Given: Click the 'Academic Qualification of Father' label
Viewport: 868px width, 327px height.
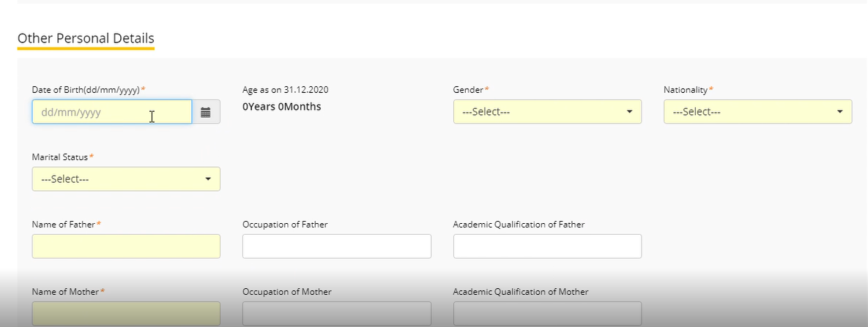Looking at the screenshot, I should click(519, 225).
